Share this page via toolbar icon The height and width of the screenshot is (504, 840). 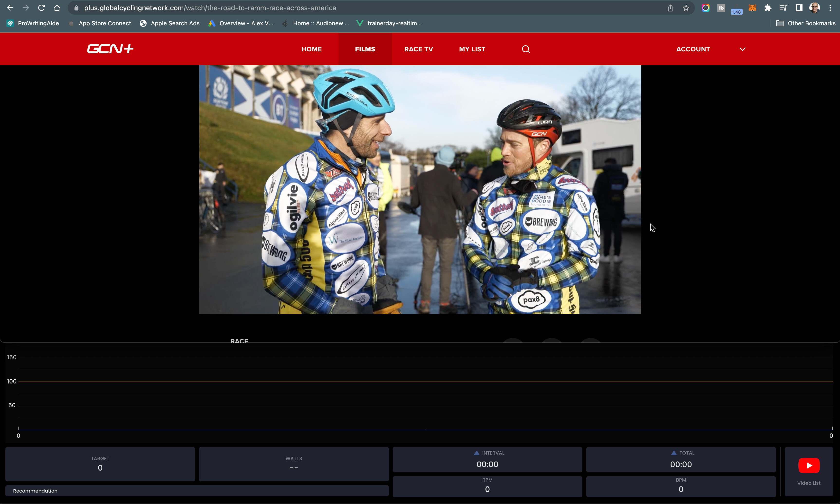[x=670, y=8]
